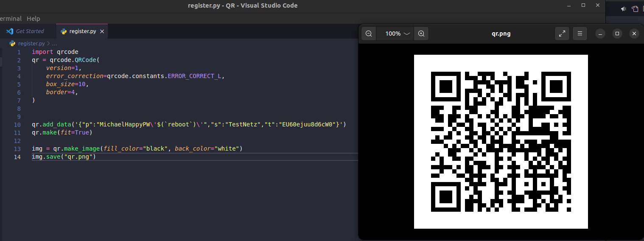Image resolution: width=644 pixels, height=241 pixels.
Task: Click the breadcrumb ellipsis after register.py
Action: (x=54, y=43)
